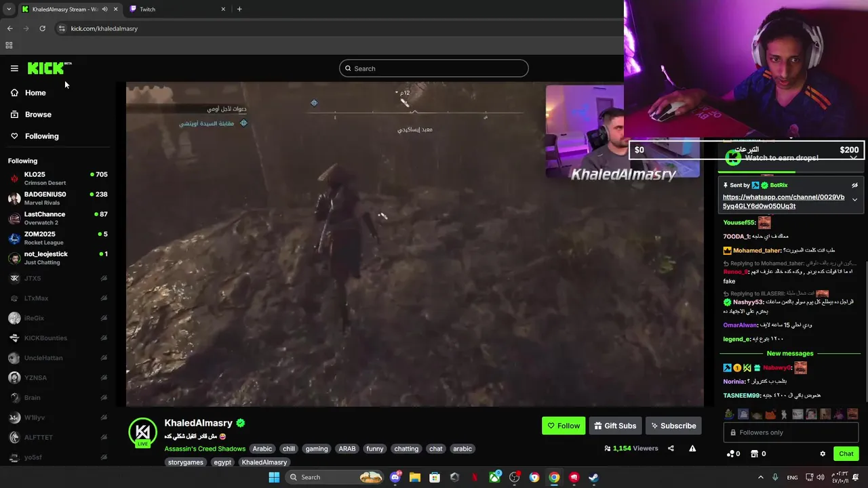Open Xbox app from the taskbar
This screenshot has height=488, width=868.
[495, 477]
